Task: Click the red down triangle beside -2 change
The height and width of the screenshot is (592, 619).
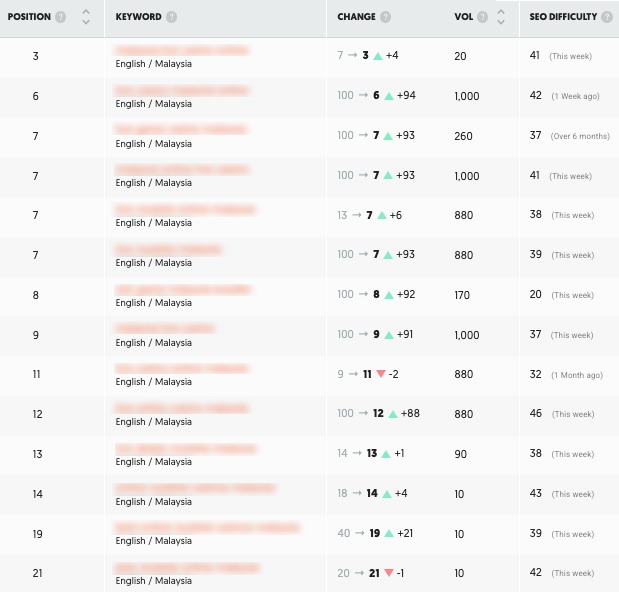Action: click(x=381, y=373)
